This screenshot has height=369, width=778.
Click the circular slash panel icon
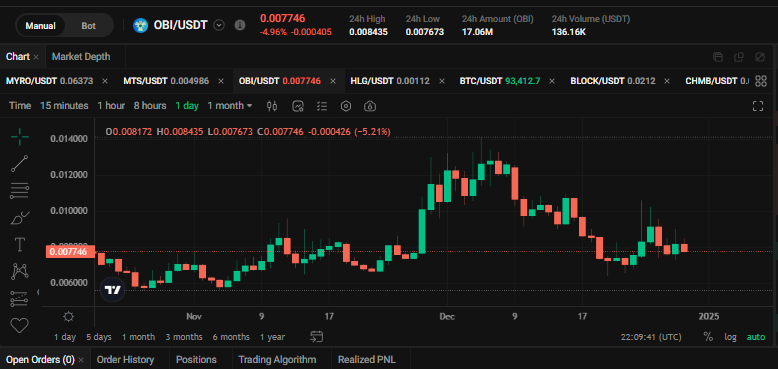[760, 57]
